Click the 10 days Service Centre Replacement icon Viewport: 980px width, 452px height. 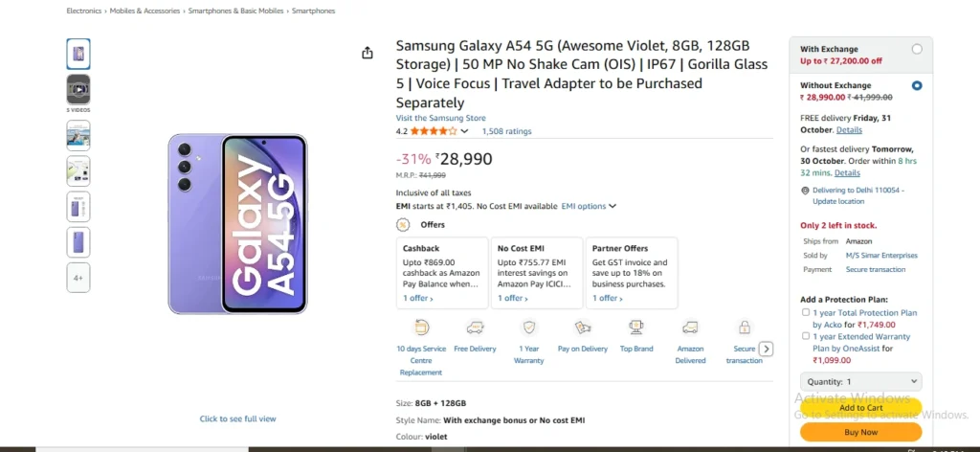pyautogui.click(x=421, y=328)
